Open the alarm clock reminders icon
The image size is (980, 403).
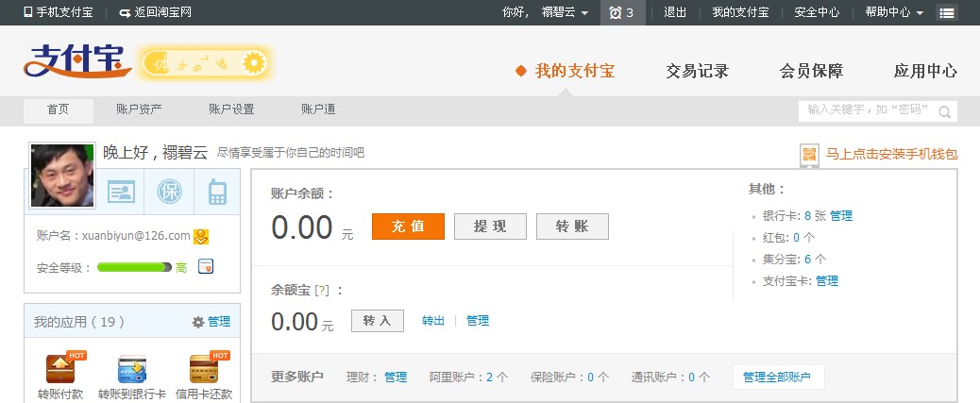tap(616, 12)
